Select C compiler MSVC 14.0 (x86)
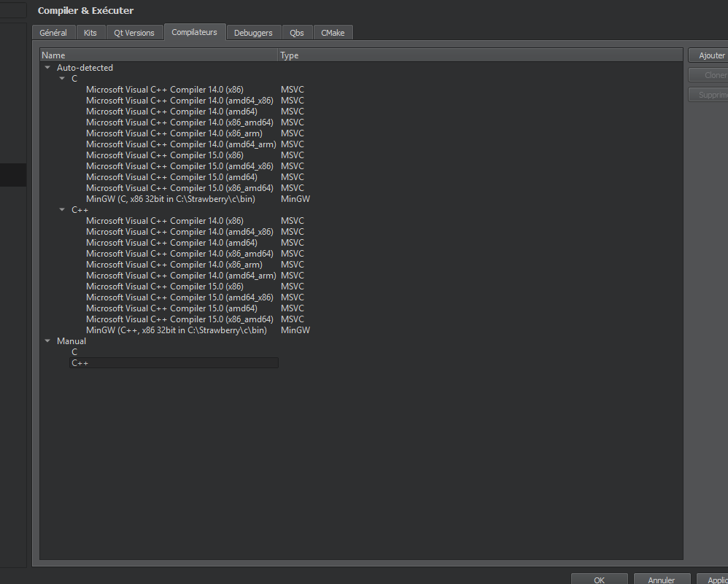Viewport: 728px width, 584px height. coord(165,90)
